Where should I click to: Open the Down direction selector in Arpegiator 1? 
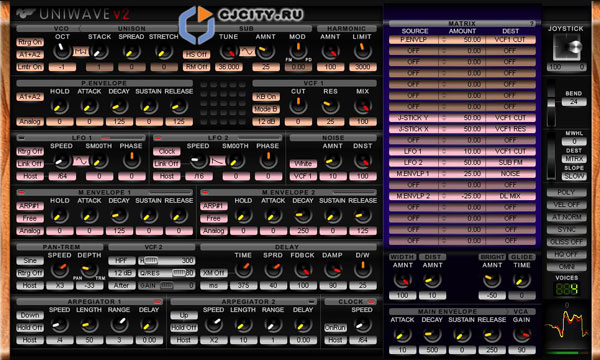point(30,315)
